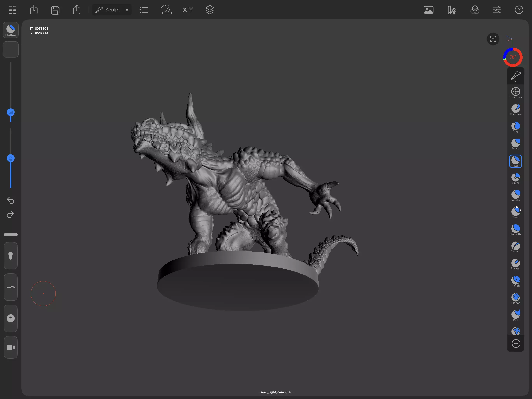Show more tools with ellipsis button
The width and height of the screenshot is (532, 399).
click(516, 343)
